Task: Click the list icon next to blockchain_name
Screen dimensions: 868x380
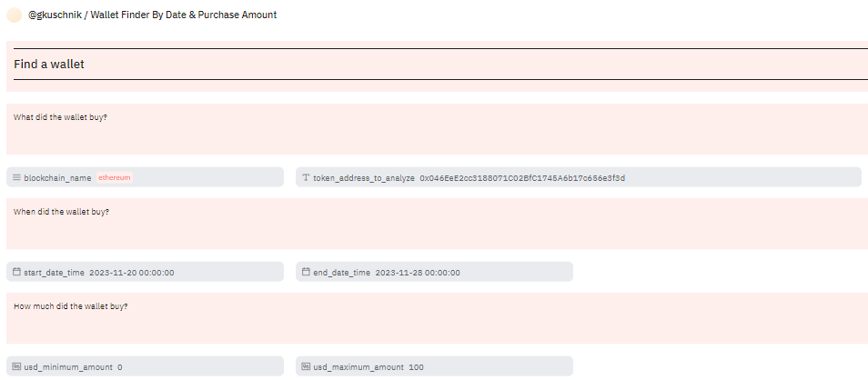Action: 16,177
